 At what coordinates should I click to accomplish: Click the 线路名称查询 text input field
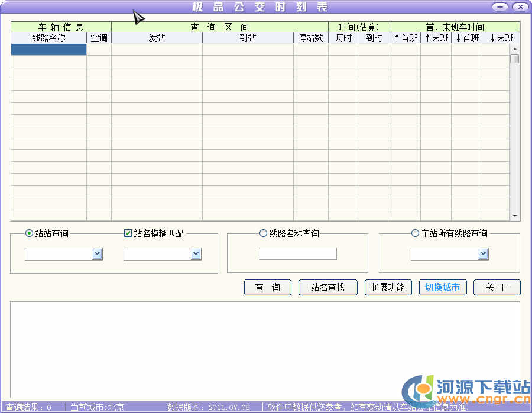click(x=297, y=254)
